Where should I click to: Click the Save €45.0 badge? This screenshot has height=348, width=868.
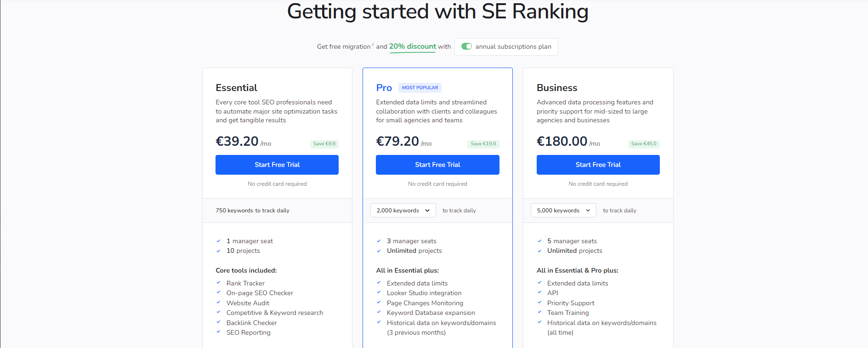pyautogui.click(x=644, y=144)
